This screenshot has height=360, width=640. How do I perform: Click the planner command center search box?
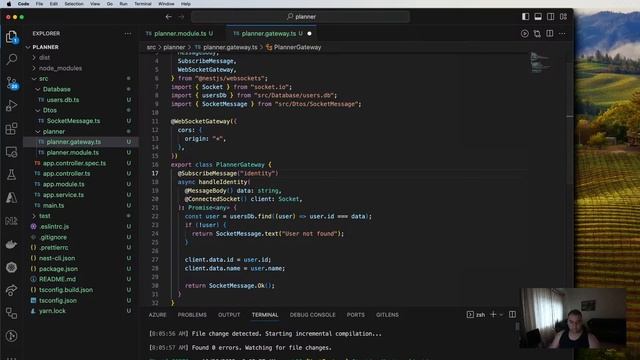pos(300,17)
